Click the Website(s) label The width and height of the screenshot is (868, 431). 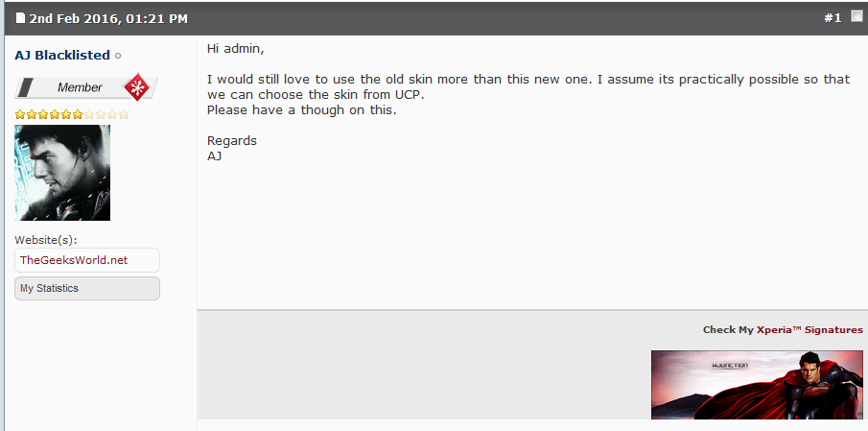click(46, 240)
